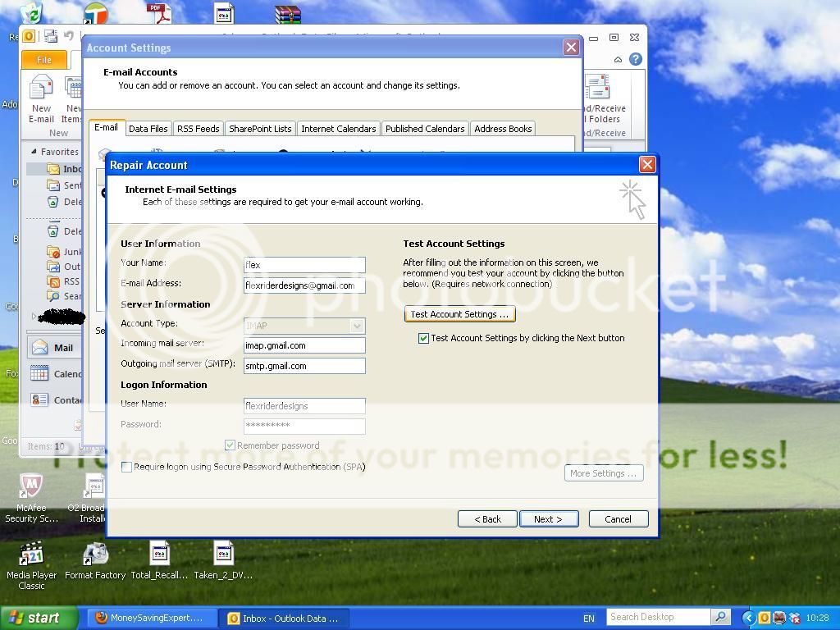Click the Incoming mail server field
This screenshot has height=630, width=840.
[304, 345]
